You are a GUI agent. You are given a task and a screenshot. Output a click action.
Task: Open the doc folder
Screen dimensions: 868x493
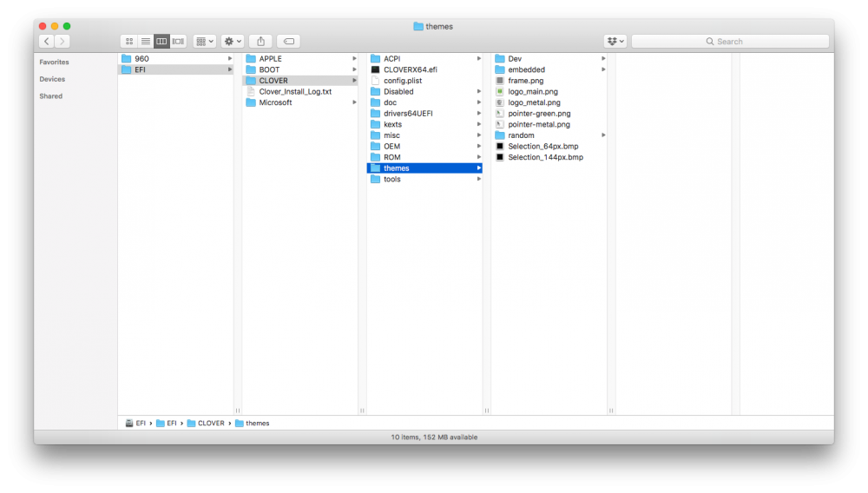[x=424, y=102]
